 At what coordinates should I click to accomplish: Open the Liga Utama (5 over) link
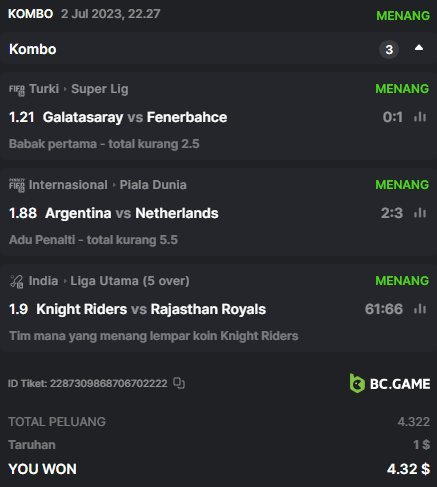130,281
